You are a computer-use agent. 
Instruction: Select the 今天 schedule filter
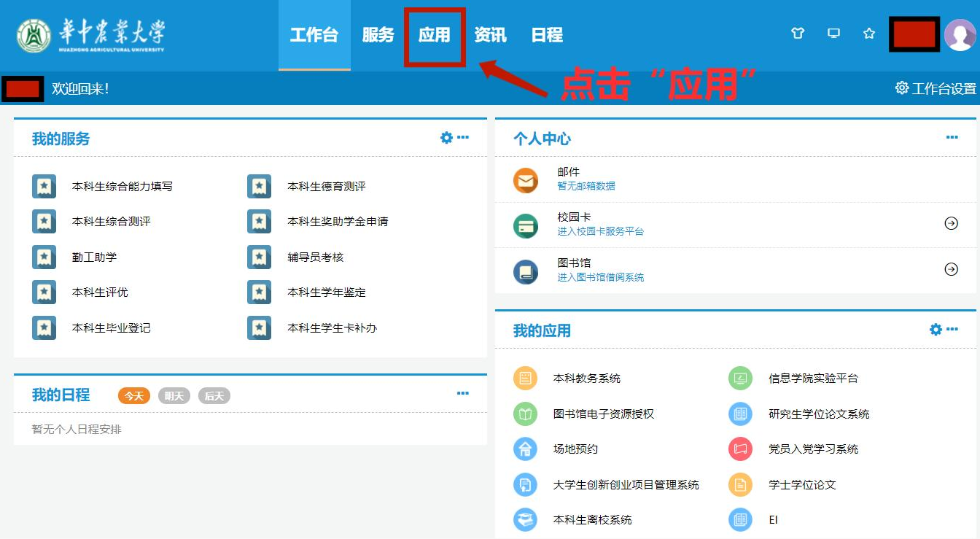[x=134, y=396]
